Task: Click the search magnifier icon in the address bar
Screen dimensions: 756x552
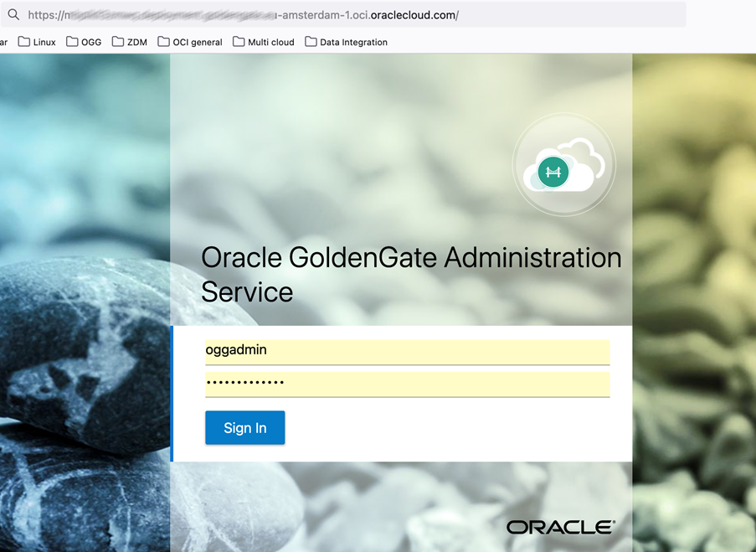Action: pos(12,14)
